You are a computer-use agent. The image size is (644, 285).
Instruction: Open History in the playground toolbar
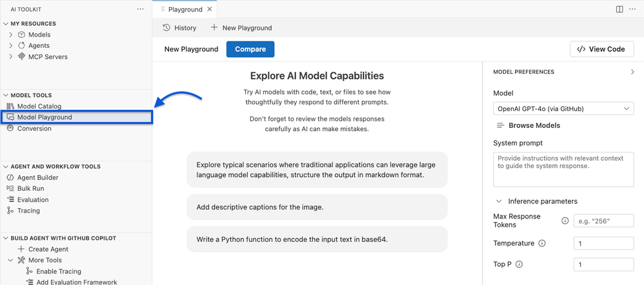[179, 28]
